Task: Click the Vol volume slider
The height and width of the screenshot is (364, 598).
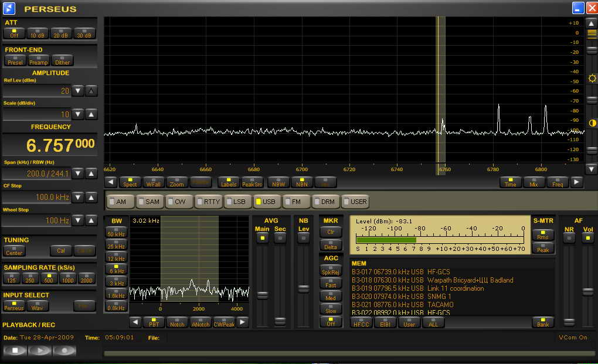Action: [587, 291]
